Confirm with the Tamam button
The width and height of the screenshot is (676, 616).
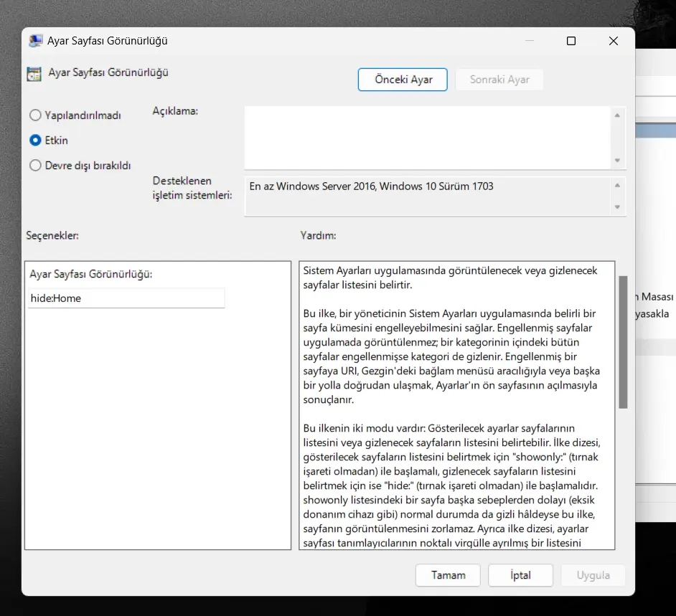tap(448, 575)
